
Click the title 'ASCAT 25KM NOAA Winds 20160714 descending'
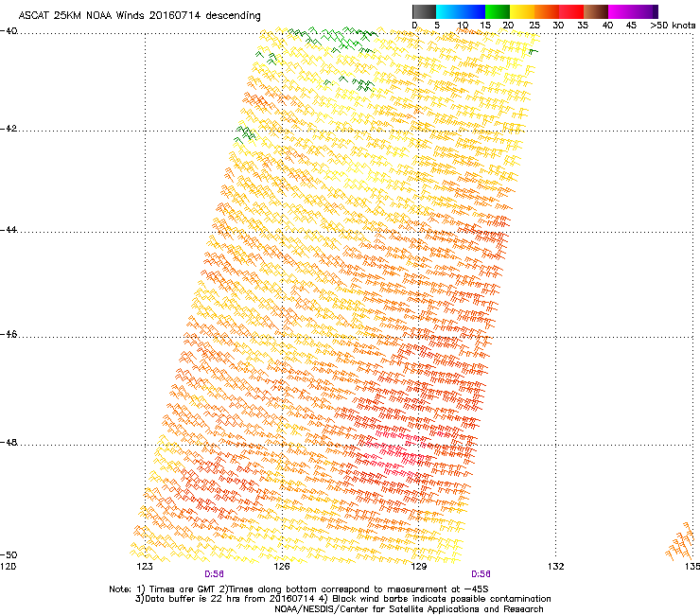tap(139, 16)
